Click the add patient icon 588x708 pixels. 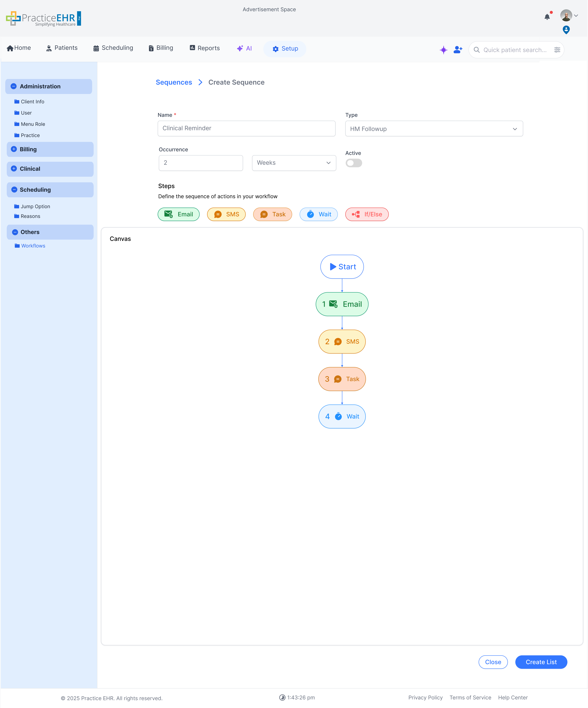458,50
